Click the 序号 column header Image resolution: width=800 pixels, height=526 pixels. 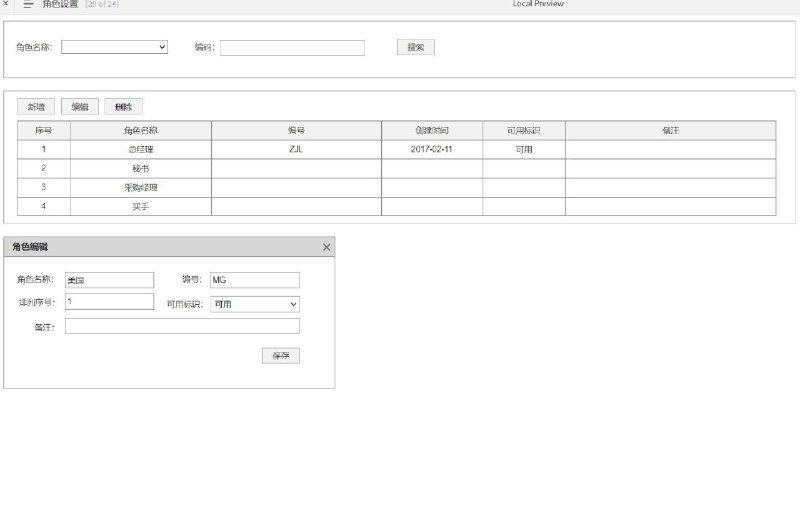[x=44, y=131]
